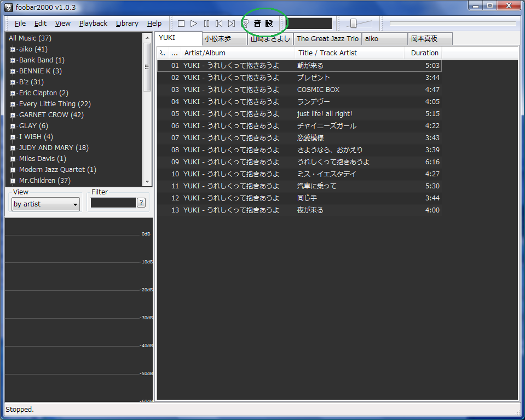This screenshot has height=420, width=525.
Task: Switch to the 小松未歩 playlist tab
Action: pos(226,39)
